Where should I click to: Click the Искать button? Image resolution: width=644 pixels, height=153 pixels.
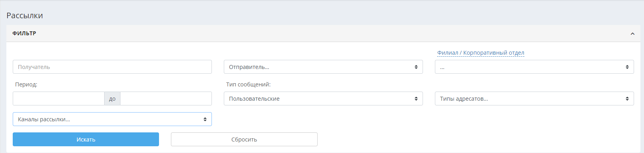coord(86,140)
